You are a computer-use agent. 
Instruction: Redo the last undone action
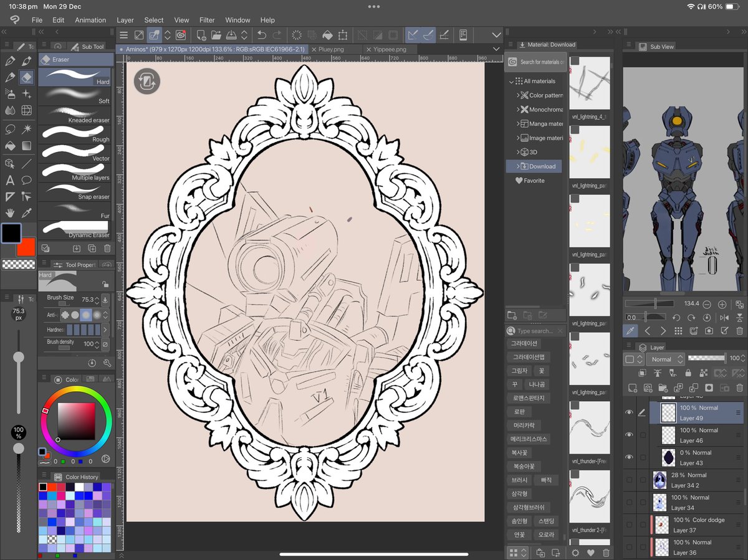coord(277,36)
